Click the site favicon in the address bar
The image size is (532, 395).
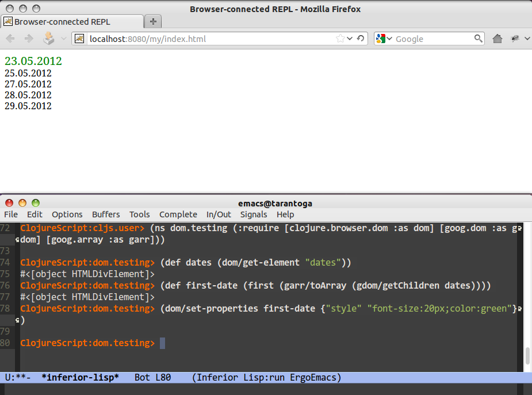click(79, 39)
